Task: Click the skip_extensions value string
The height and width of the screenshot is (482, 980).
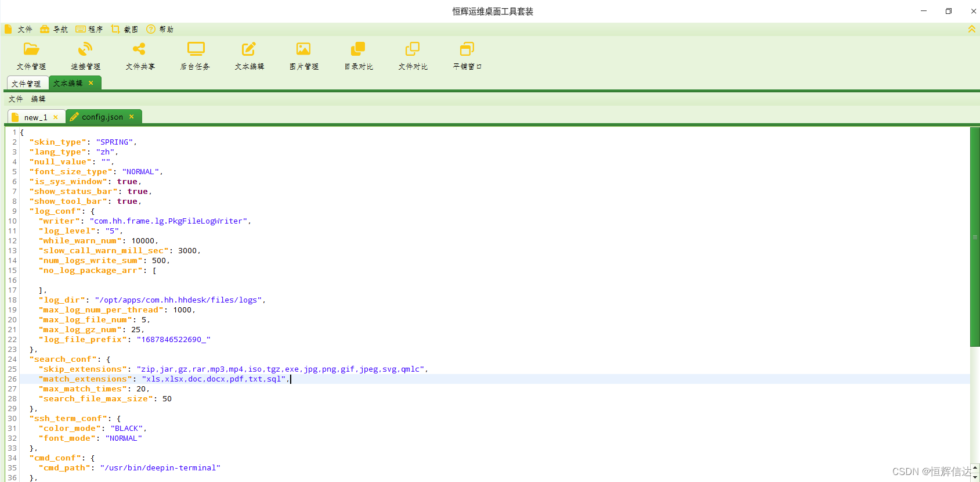Action: (x=281, y=369)
